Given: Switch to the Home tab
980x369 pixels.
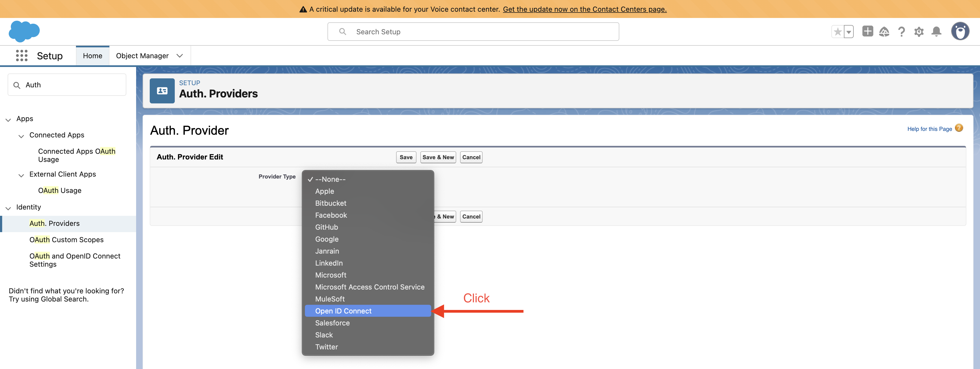Looking at the screenshot, I should pos(93,56).
